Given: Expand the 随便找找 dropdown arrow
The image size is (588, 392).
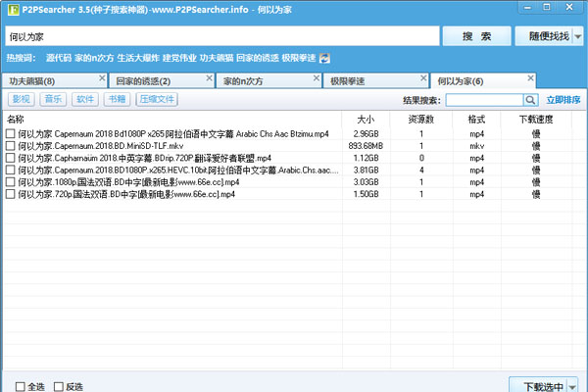Looking at the screenshot, I should tap(578, 36).
